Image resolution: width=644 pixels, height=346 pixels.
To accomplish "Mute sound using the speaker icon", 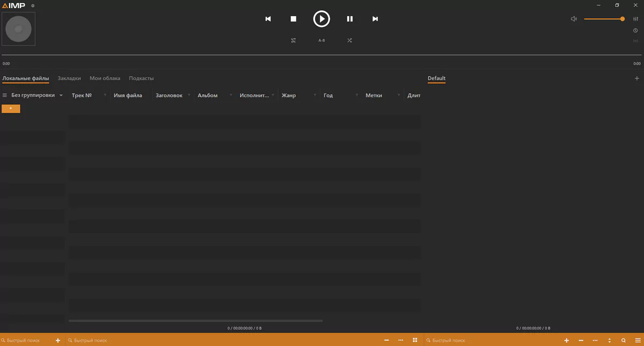I will (x=574, y=19).
